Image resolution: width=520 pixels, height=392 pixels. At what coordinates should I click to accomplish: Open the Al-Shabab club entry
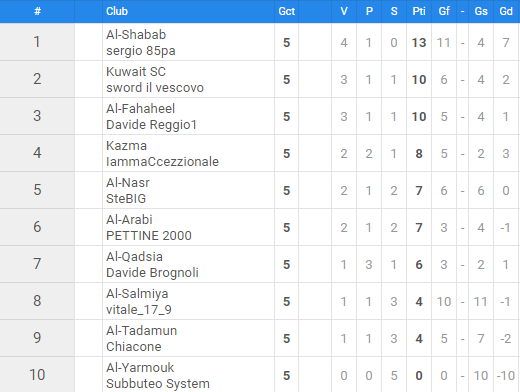(136, 35)
